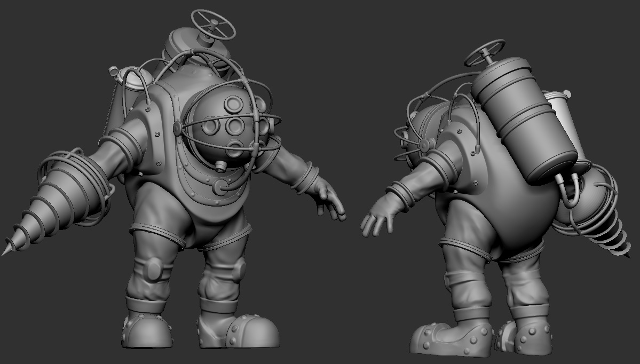Image resolution: width=640 pixels, height=364 pixels.
Task: Click the large tank on the back-view model
Action: coord(525,121)
